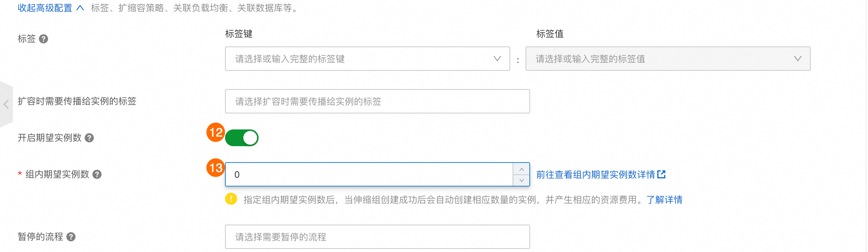
Task: Decrease 组内期望实例数 with down arrow
Action: click(521, 180)
